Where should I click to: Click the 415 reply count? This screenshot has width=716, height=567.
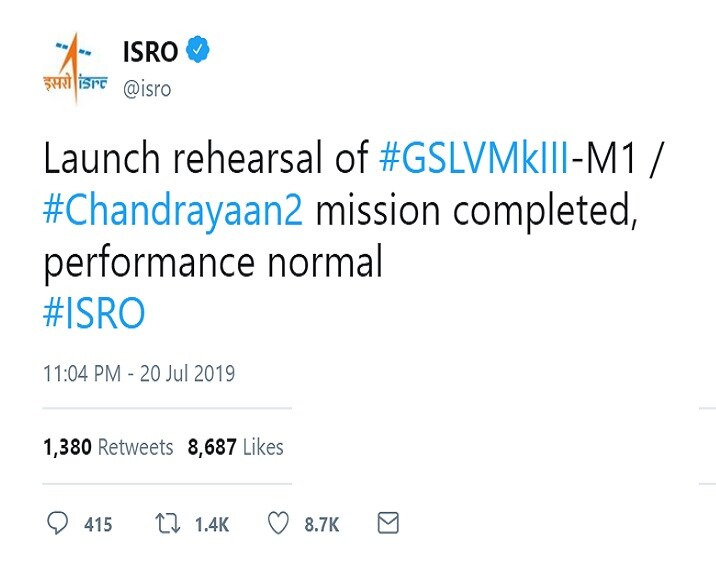98,524
